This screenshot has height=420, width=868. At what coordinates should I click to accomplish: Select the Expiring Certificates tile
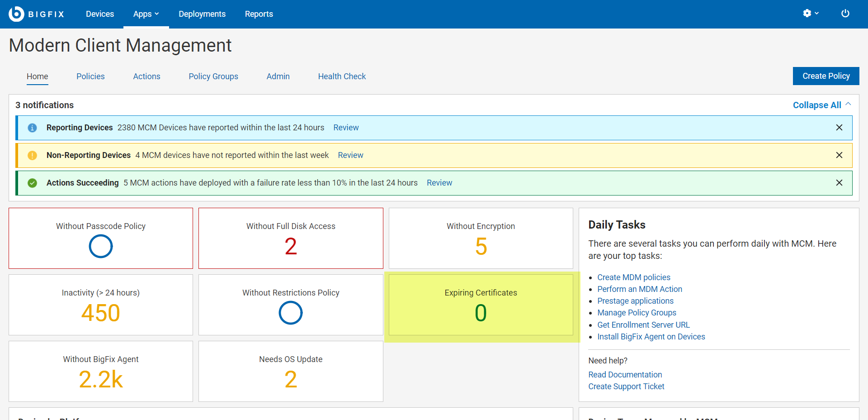[x=481, y=305]
